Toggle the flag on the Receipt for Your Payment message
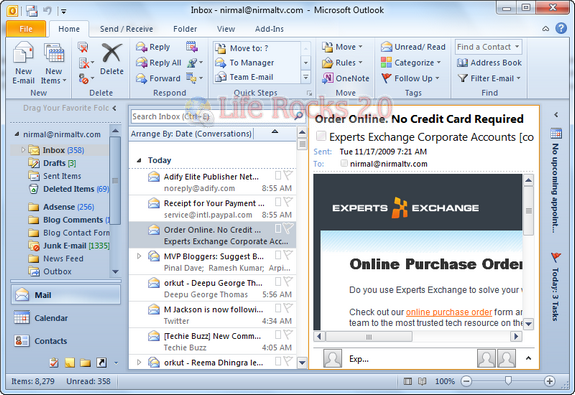Viewport: 575px width, 395px height. (x=288, y=202)
